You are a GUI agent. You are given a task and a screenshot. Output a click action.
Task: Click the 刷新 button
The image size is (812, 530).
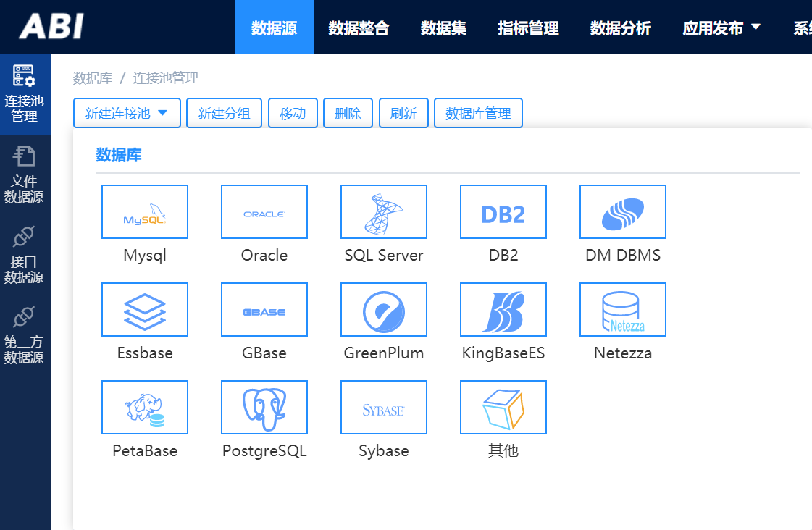(403, 113)
